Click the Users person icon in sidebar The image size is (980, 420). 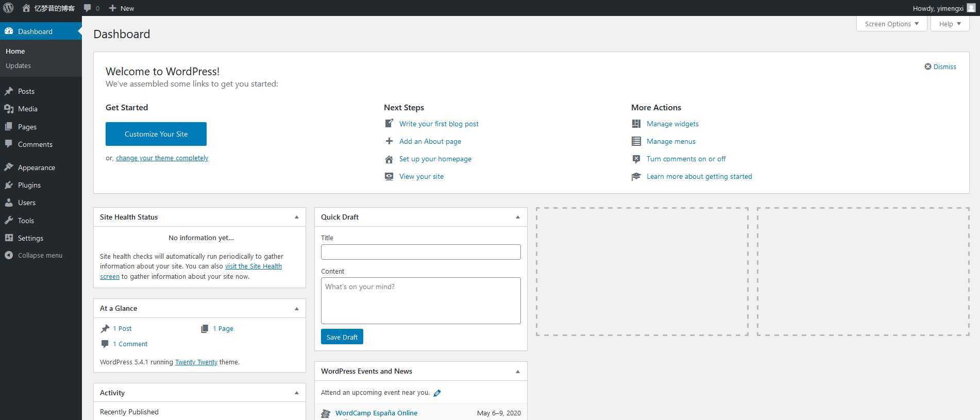(x=9, y=203)
